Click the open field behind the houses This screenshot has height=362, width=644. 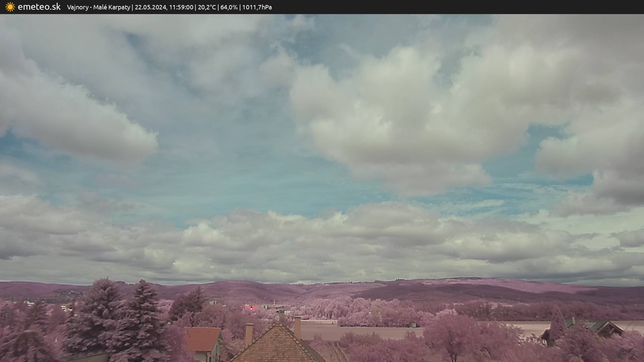pyautogui.click(x=362, y=331)
